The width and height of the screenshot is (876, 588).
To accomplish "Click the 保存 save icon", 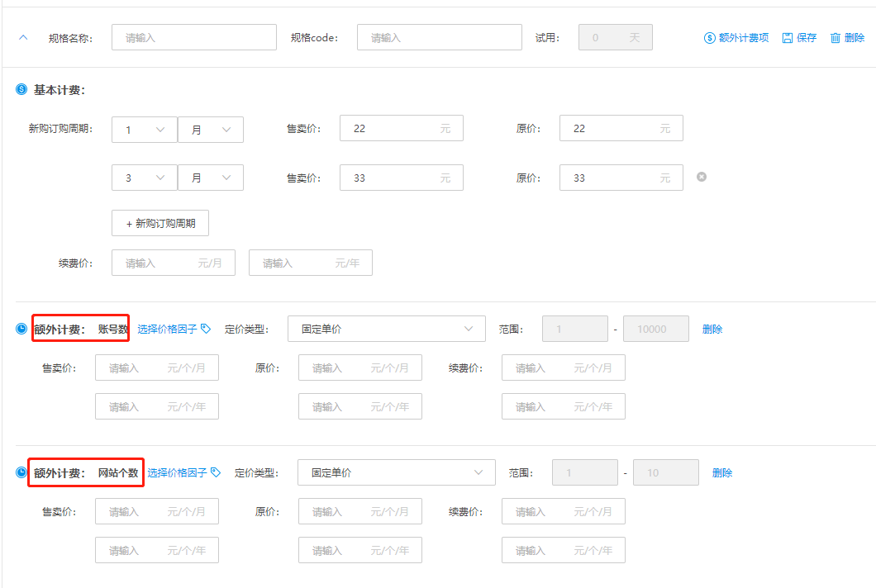I will tap(787, 38).
